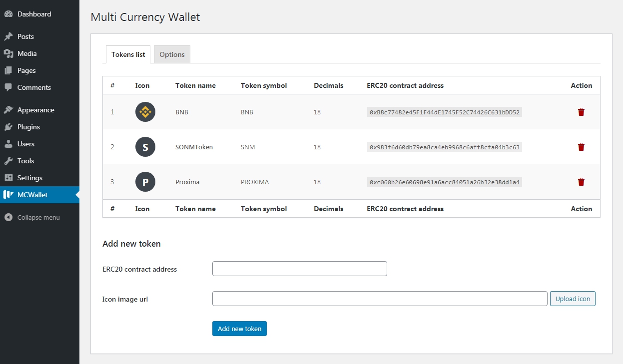Image resolution: width=623 pixels, height=364 pixels.
Task: Remove the SONMToken entry via the red trash icon
Action: click(581, 147)
